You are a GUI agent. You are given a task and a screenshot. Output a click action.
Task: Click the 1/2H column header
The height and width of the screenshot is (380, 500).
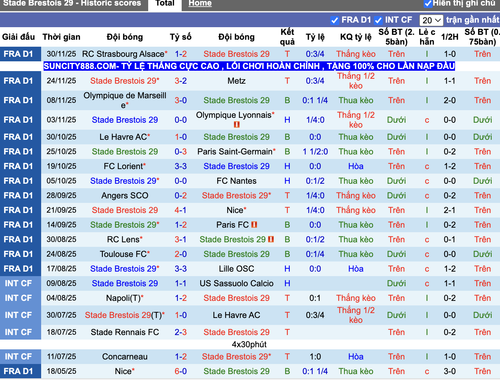pyautogui.click(x=449, y=37)
